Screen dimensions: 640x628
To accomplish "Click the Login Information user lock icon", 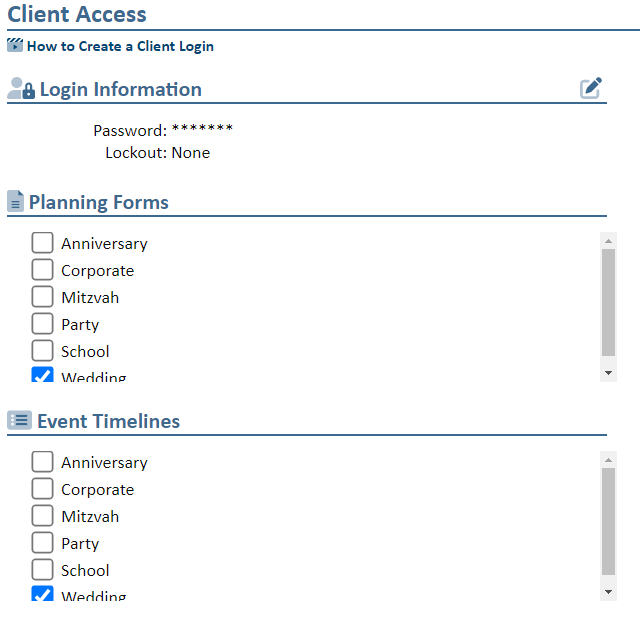I will click(21, 89).
